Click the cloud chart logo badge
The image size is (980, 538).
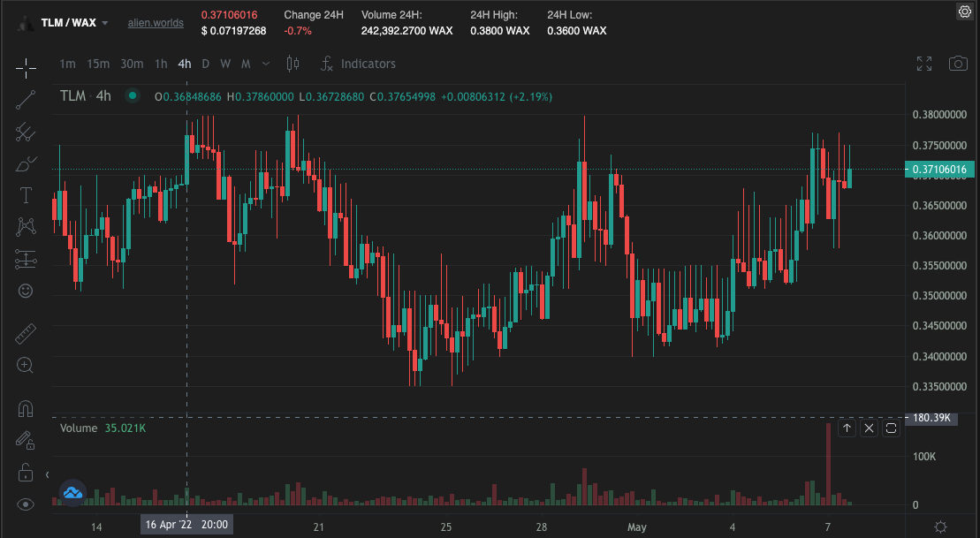72,493
